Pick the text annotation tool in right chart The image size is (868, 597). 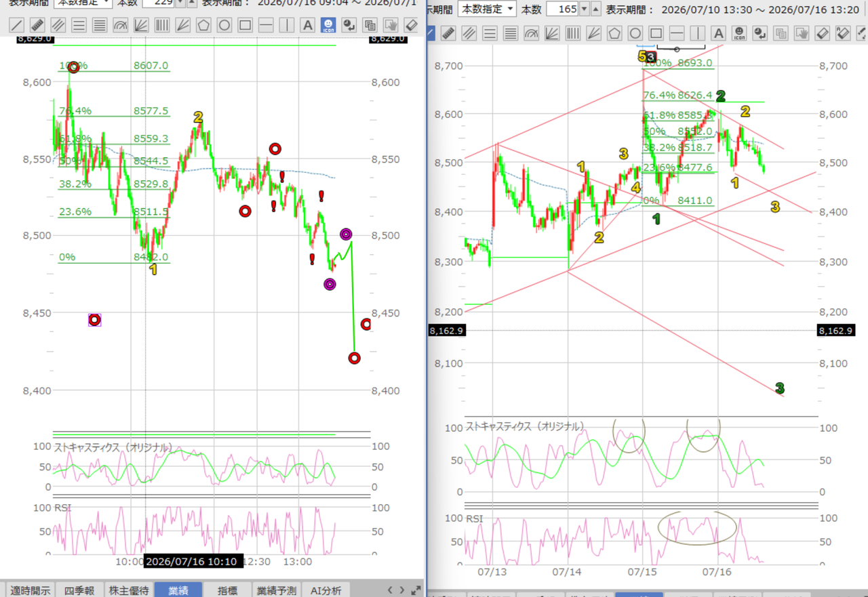[718, 33]
